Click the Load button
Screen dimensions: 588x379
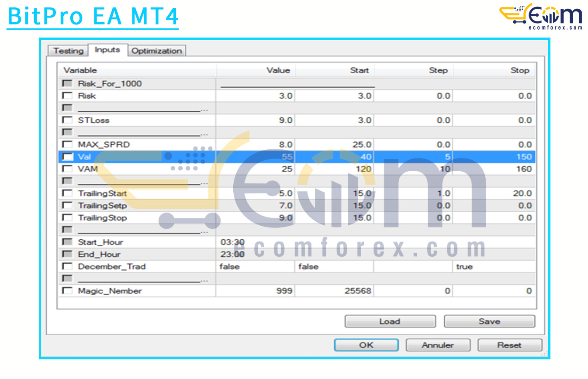tap(390, 322)
